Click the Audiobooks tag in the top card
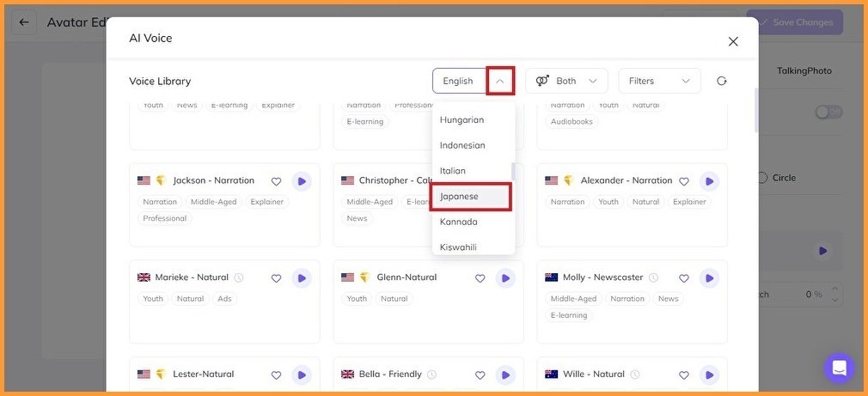 [572, 122]
